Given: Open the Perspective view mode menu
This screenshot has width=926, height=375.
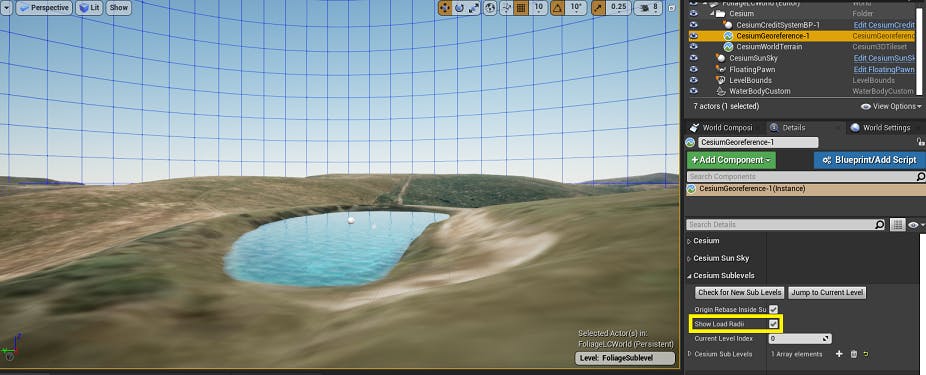Looking at the screenshot, I should [x=44, y=8].
